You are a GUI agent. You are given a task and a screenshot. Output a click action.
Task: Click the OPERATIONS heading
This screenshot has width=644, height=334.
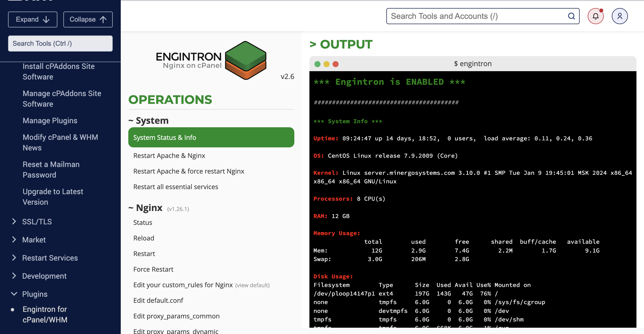pyautogui.click(x=170, y=100)
